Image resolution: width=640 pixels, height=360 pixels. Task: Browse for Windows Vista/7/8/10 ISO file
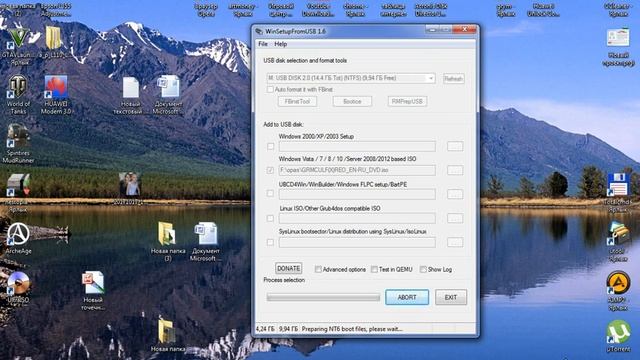[455, 170]
